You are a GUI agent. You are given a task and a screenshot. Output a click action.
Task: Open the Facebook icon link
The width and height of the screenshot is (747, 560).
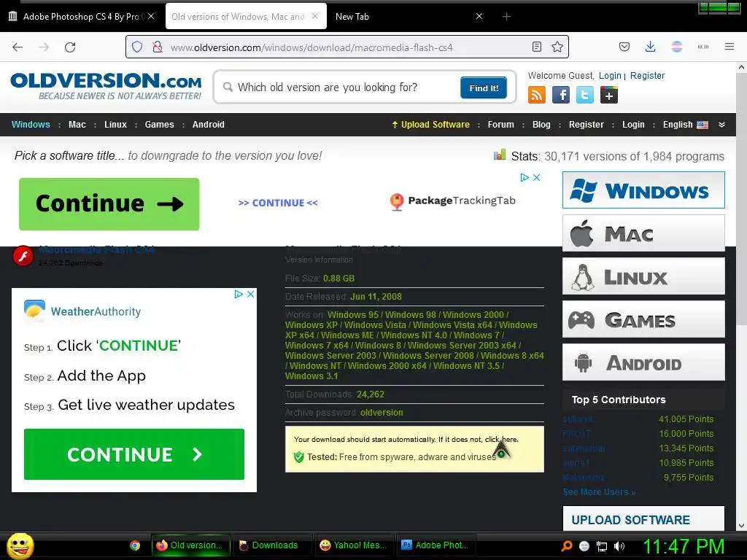click(561, 95)
